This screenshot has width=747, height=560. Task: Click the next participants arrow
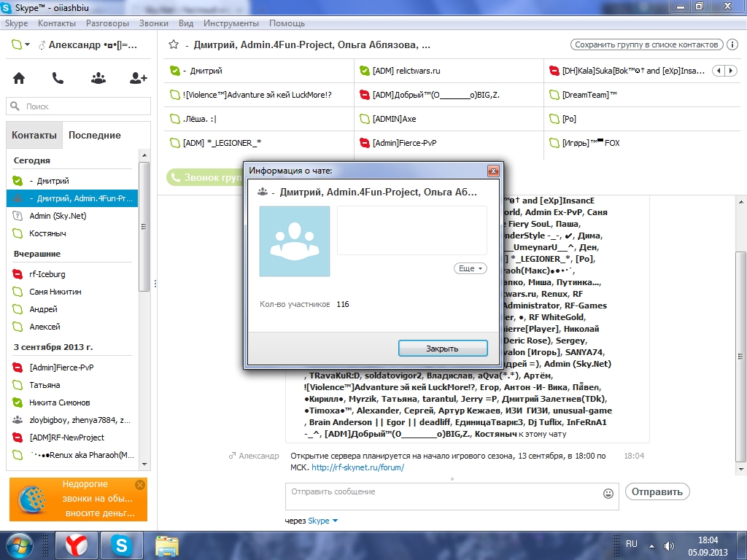pos(730,71)
